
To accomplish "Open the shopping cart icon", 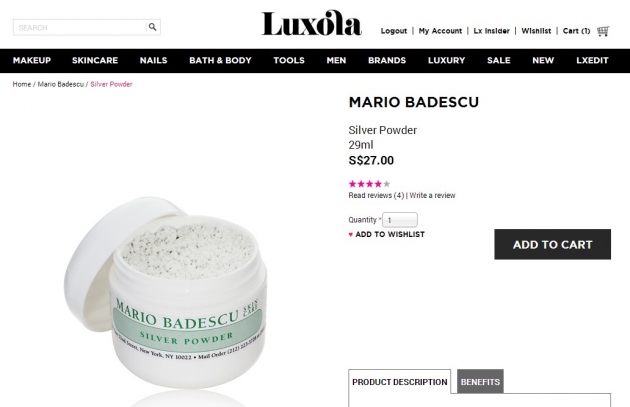I will point(603,31).
